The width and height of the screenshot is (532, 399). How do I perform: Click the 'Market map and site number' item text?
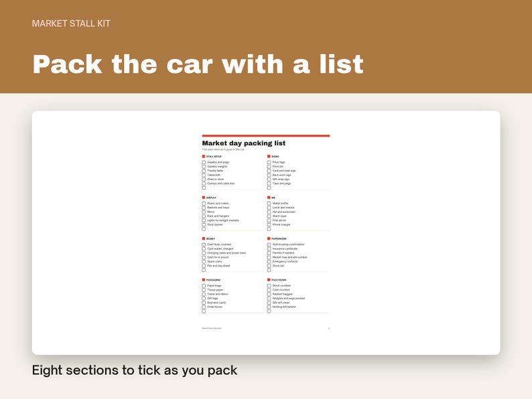[289, 257]
